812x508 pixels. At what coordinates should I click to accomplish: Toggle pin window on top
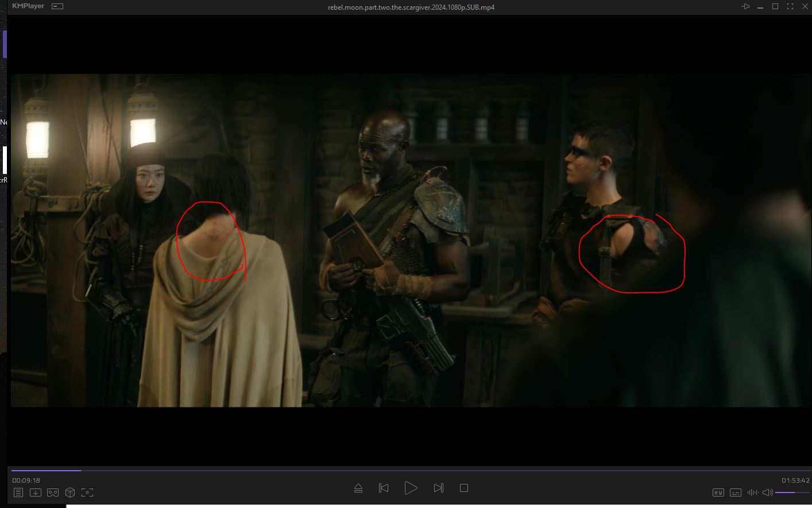(745, 7)
